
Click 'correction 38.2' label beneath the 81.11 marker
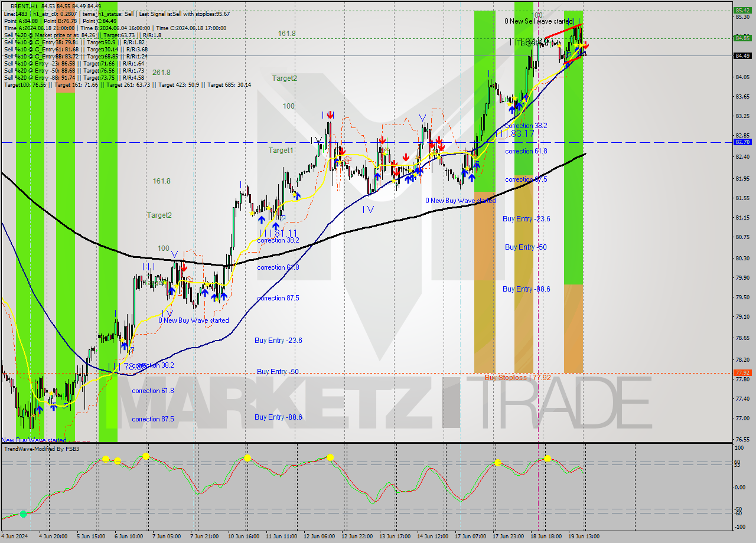(278, 240)
